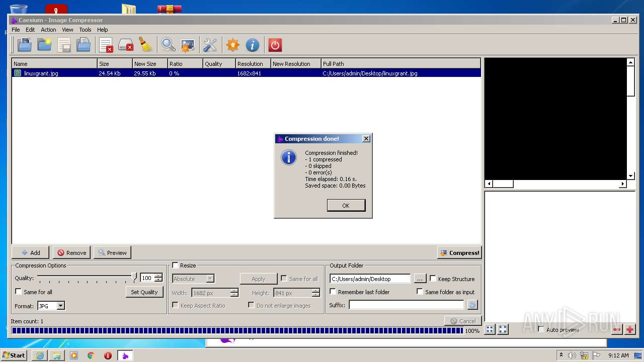This screenshot has height=362, width=644.
Task: Open the Absolute resize mode dropdown
Action: [x=193, y=279]
